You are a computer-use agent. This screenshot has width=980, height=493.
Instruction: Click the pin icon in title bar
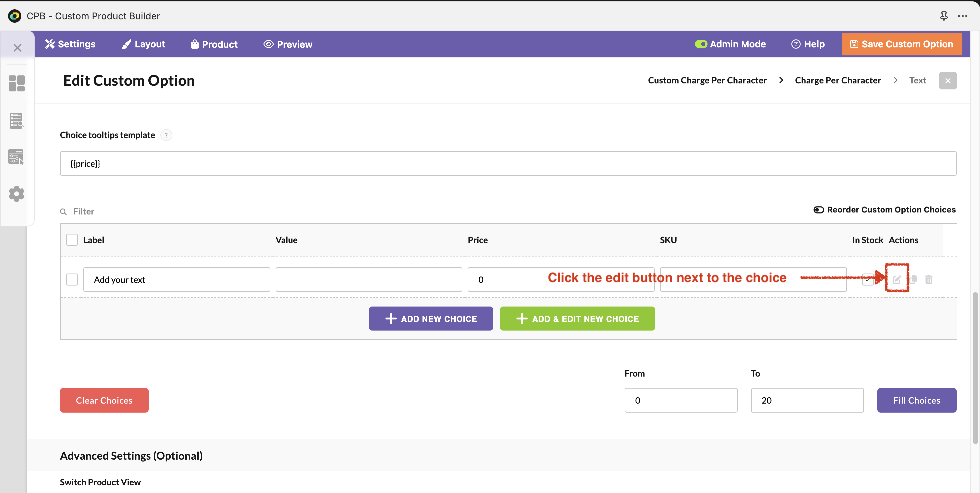pyautogui.click(x=943, y=16)
